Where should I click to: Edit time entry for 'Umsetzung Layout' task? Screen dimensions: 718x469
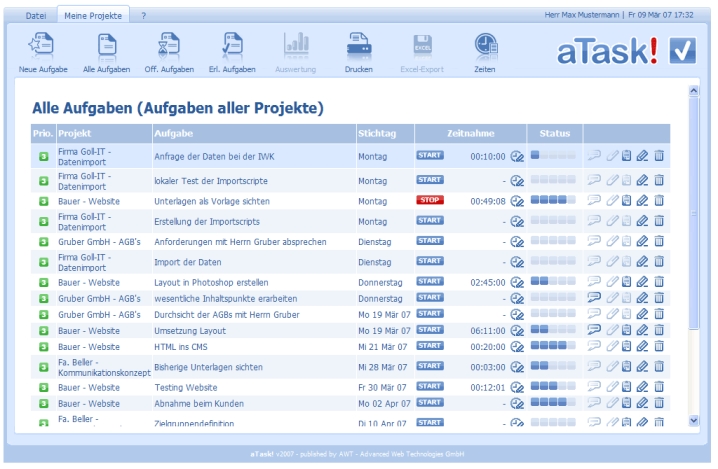click(517, 330)
